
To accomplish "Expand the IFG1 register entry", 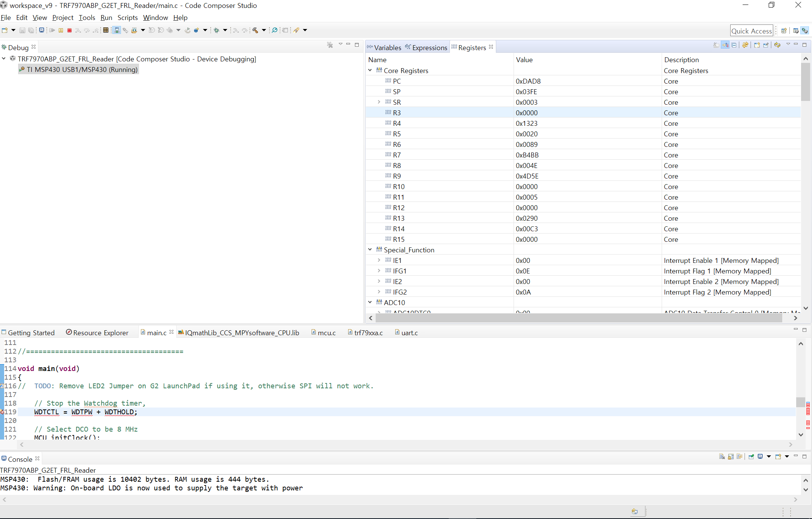I will point(379,271).
